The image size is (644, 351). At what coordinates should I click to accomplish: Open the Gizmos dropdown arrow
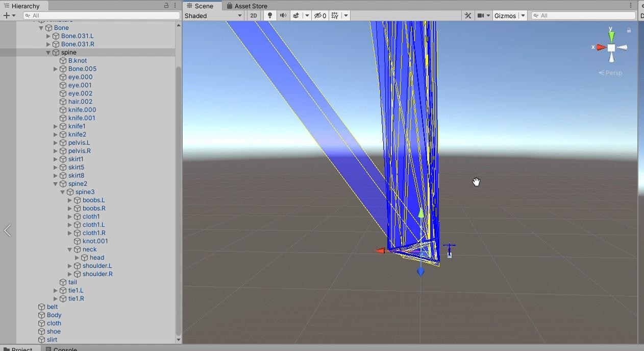click(522, 15)
